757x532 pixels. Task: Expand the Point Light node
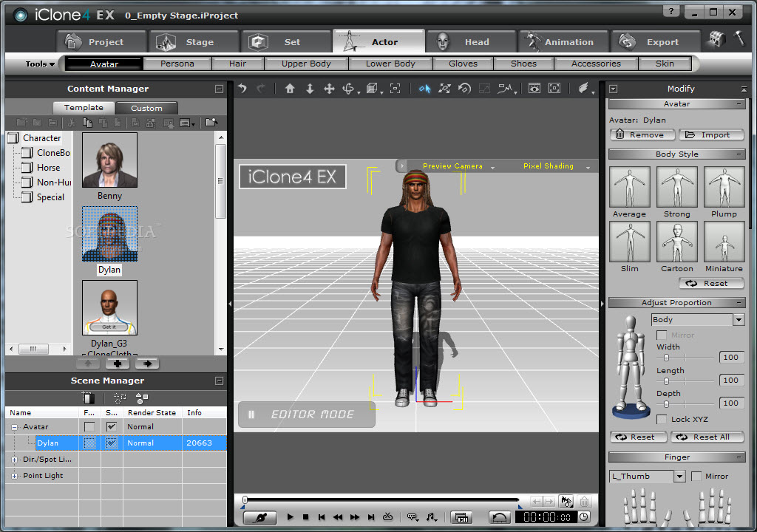pos(14,476)
